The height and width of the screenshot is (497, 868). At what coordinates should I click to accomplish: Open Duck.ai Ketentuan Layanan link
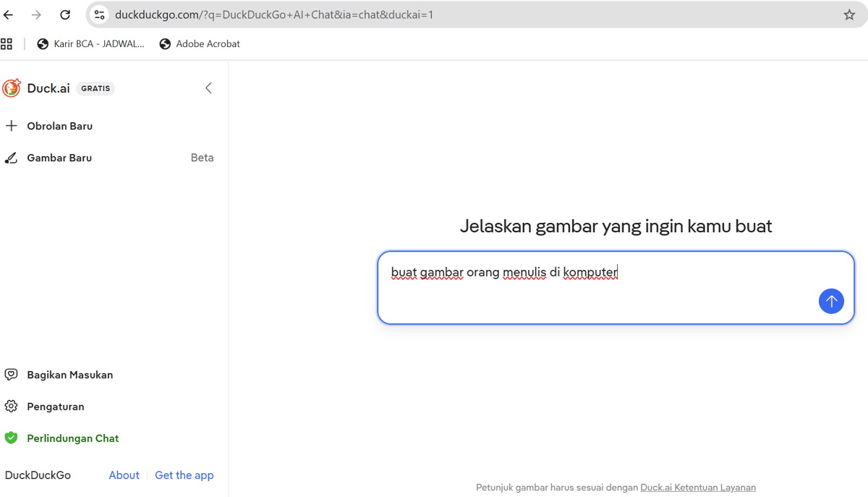697,487
